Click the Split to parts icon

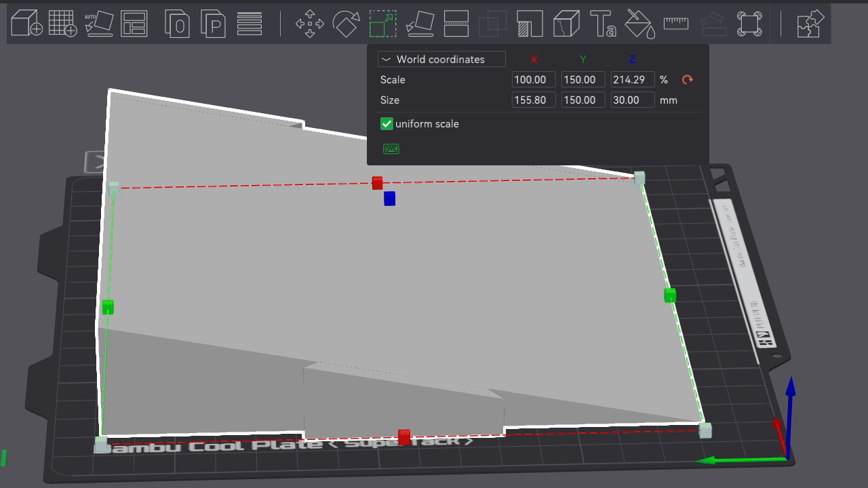[x=214, y=23]
